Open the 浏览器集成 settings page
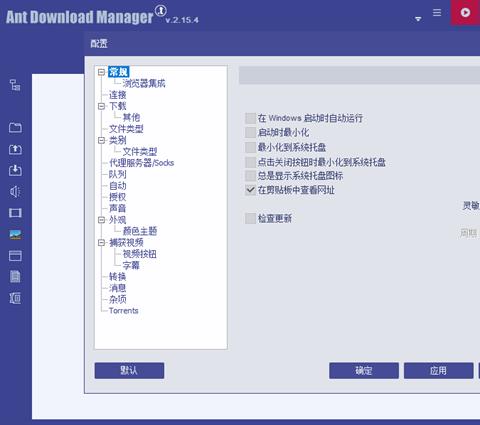 tap(144, 83)
